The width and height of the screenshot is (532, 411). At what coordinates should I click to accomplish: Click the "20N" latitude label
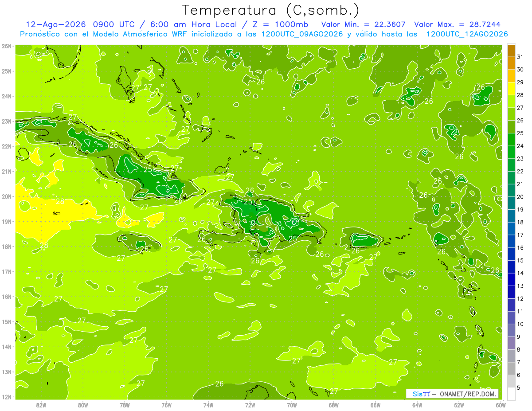(x=7, y=196)
